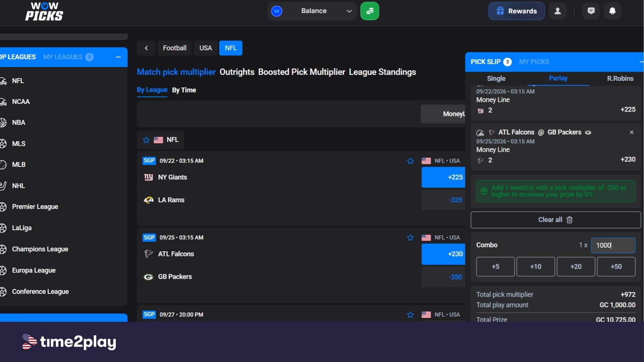Sort matches By Time
The image size is (644, 362).
184,90
